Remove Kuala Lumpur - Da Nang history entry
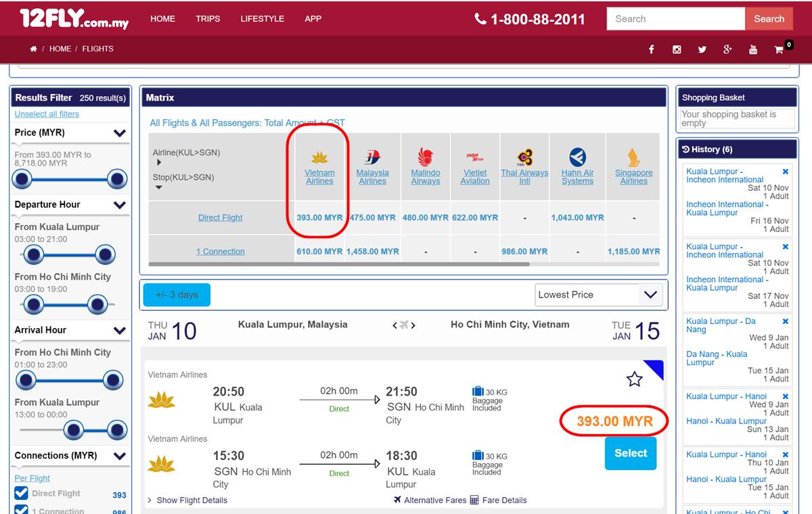 pos(786,322)
